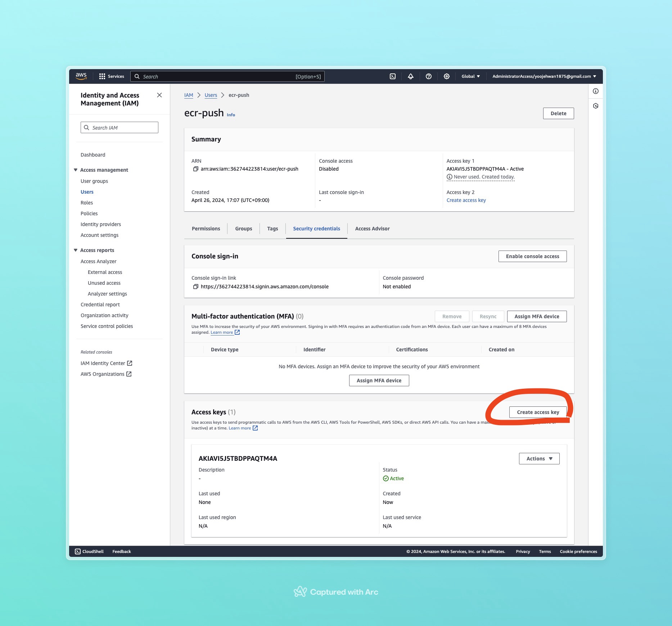Click the IAM breadcrumb link
The height and width of the screenshot is (626, 672).
point(189,95)
